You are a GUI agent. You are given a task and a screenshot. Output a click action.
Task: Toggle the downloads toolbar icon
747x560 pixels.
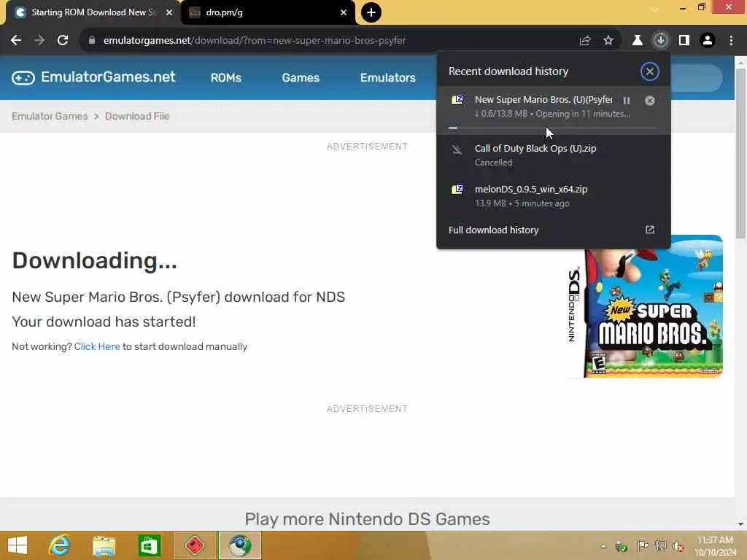pos(660,41)
